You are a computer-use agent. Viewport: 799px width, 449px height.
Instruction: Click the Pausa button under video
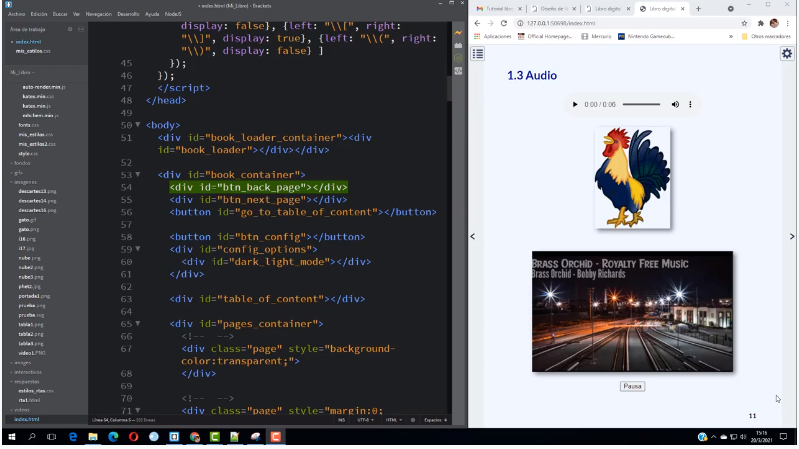pyautogui.click(x=632, y=386)
